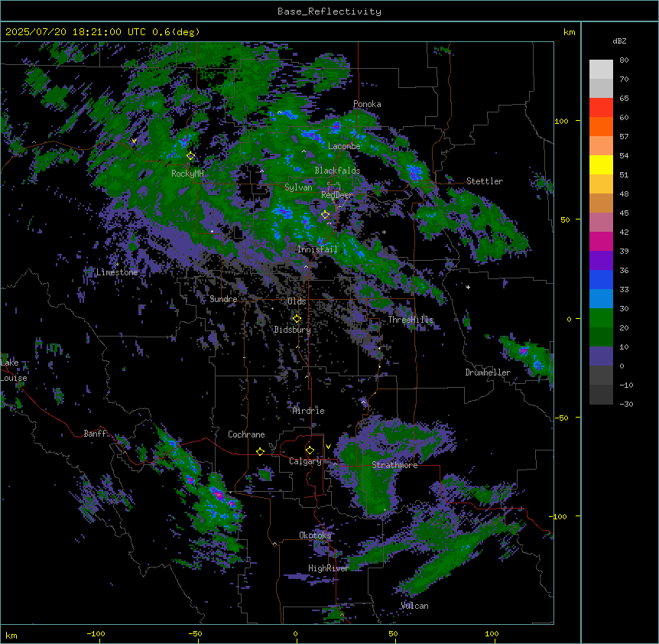
Task: Select the Calgary label
Action: pos(306,461)
